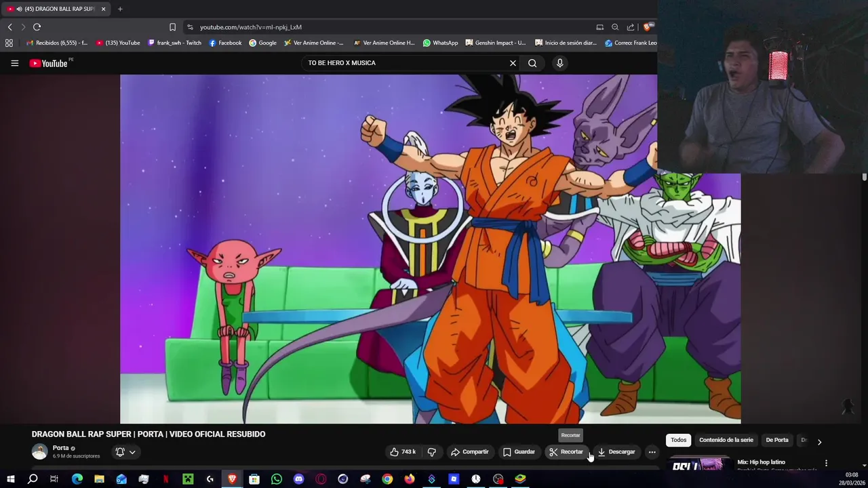Show more filter chips with right chevron
Image resolution: width=868 pixels, height=488 pixels.
point(819,442)
